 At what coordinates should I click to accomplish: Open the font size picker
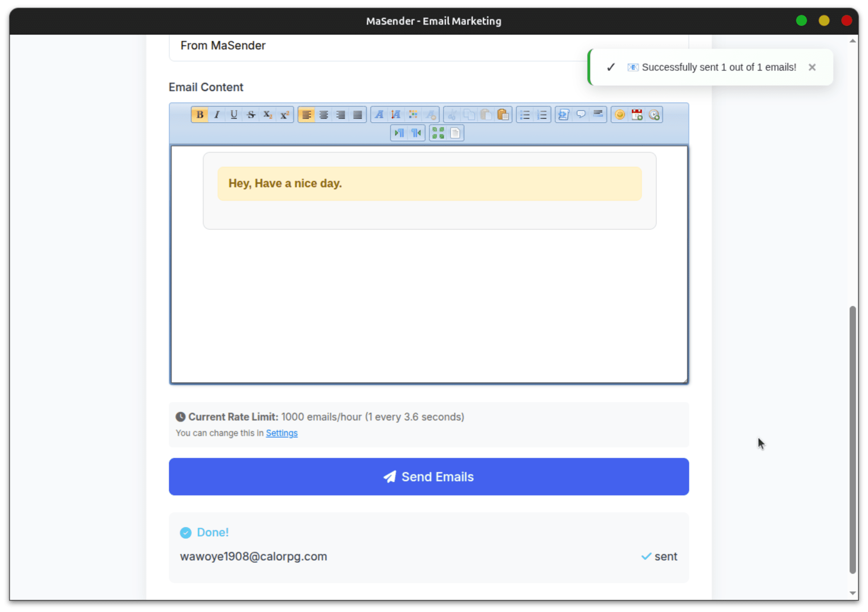click(396, 114)
